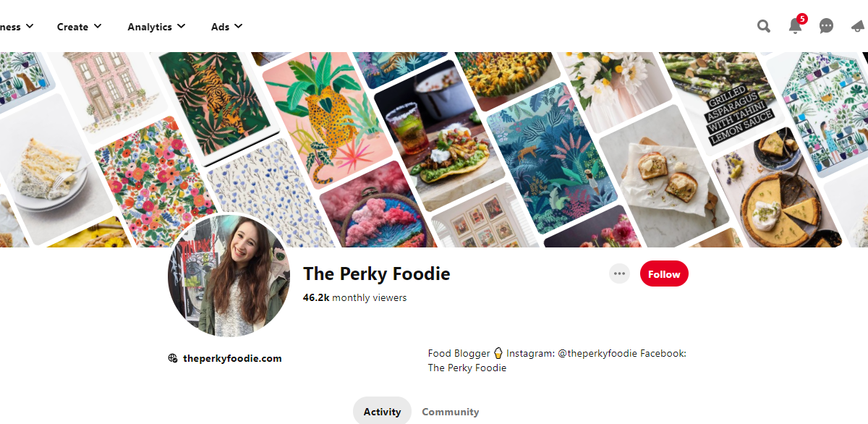Click the globe icon beside website link
This screenshot has height=424, width=868.
[173, 358]
